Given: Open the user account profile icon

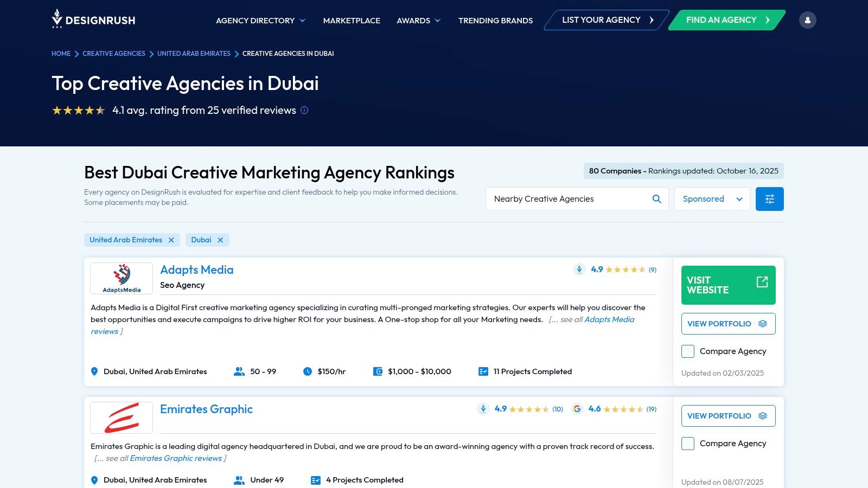Looking at the screenshot, I should [x=807, y=20].
